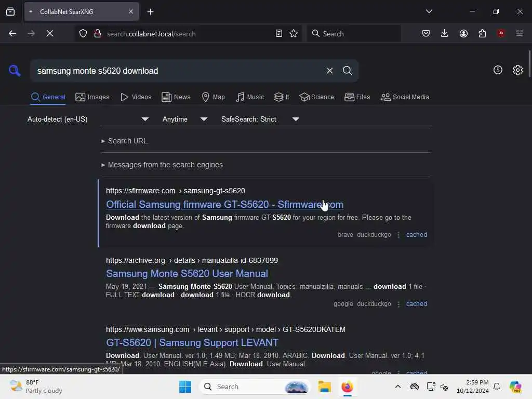
Task: Switch to Social Media category
Action: pos(405,97)
